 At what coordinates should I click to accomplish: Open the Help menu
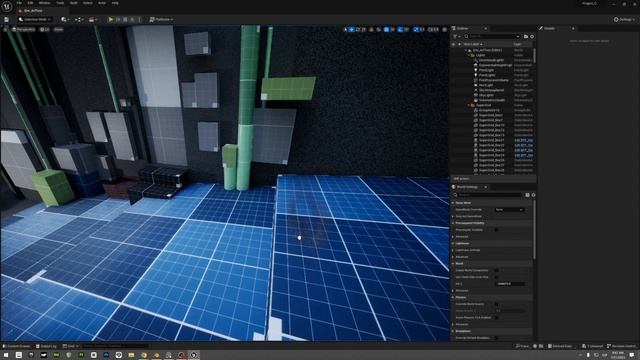click(115, 3)
